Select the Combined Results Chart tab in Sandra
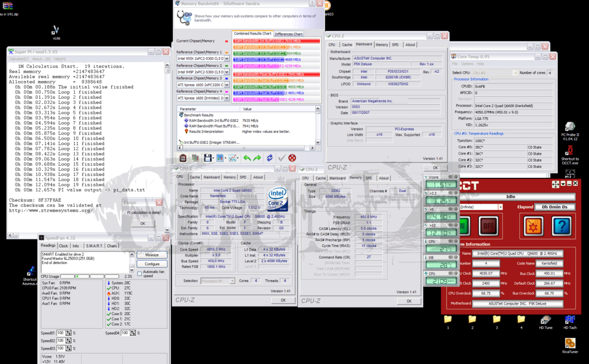The width and height of the screenshot is (589, 364). pyautogui.click(x=252, y=34)
